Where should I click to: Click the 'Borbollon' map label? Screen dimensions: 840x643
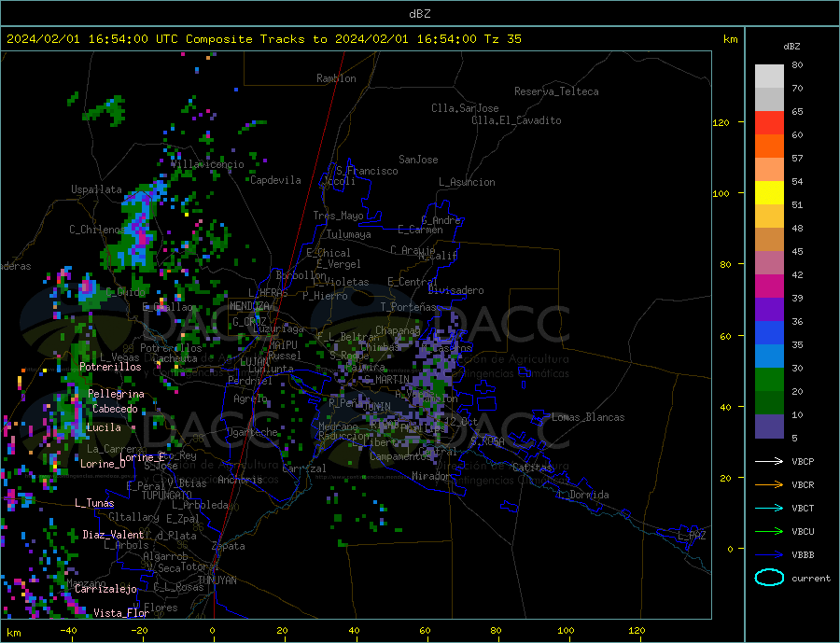point(301,275)
